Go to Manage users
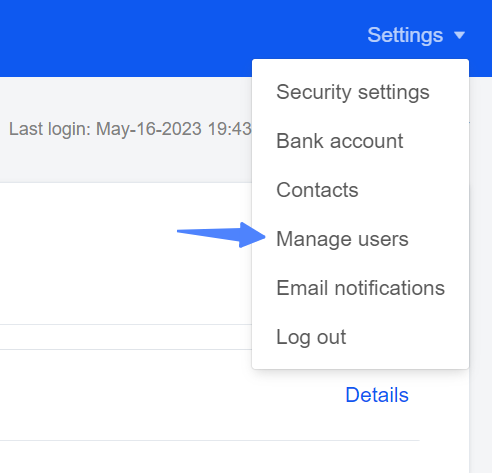 point(342,239)
